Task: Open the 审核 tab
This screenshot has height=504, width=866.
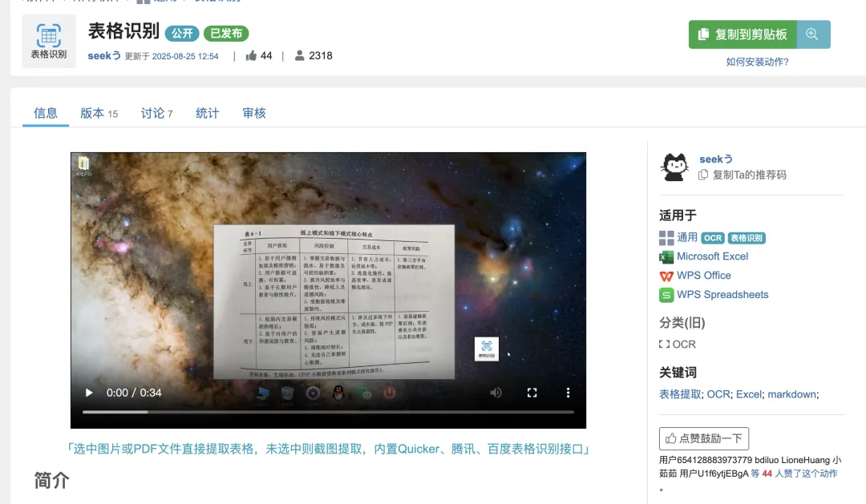Action: [254, 113]
